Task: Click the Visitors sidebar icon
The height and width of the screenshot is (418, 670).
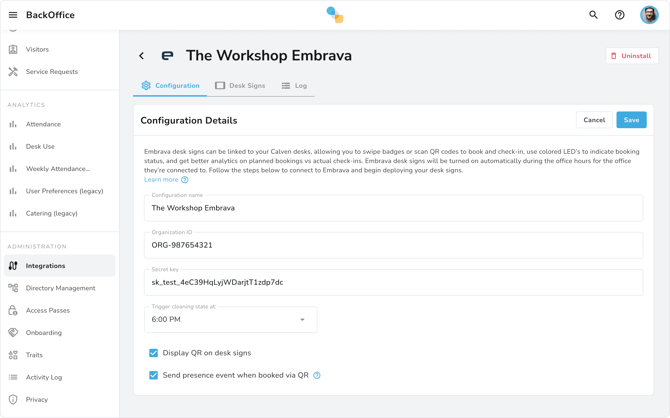Action: [x=13, y=49]
